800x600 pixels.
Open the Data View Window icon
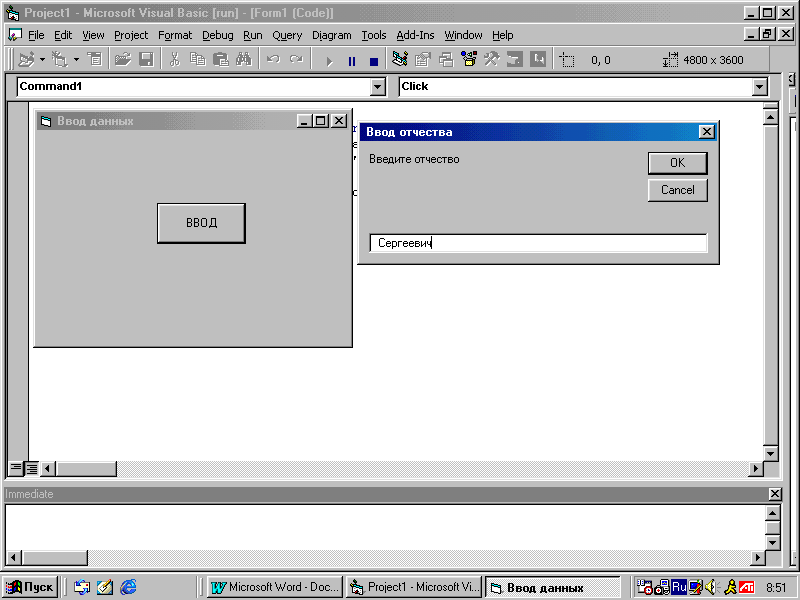point(515,60)
